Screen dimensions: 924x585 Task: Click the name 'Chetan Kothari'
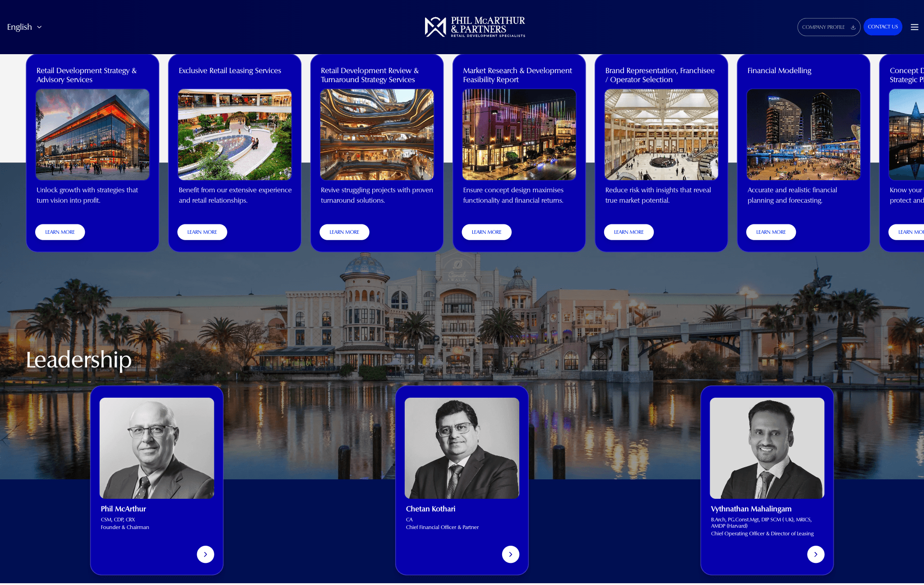pos(430,509)
